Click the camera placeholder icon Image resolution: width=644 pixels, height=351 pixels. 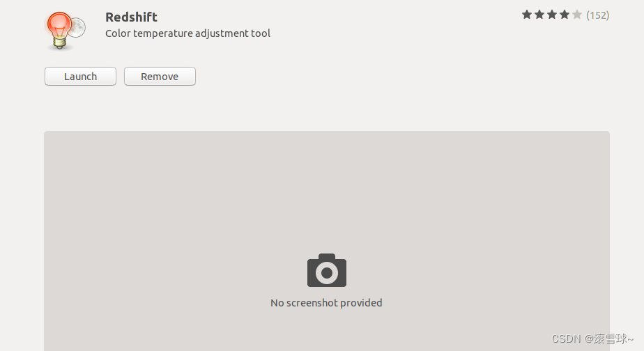click(x=327, y=270)
